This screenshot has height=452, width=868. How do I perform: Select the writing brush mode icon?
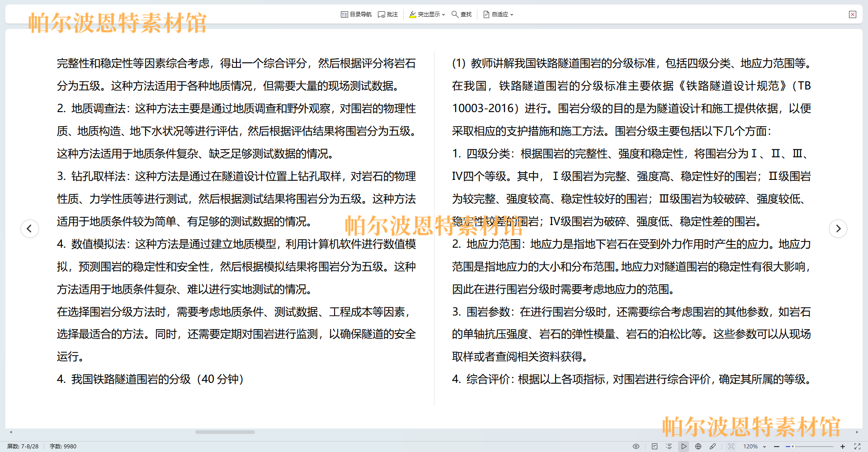713,447
